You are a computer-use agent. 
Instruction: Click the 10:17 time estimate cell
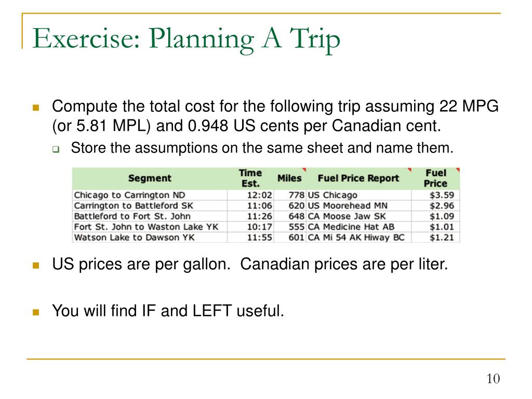(250, 227)
